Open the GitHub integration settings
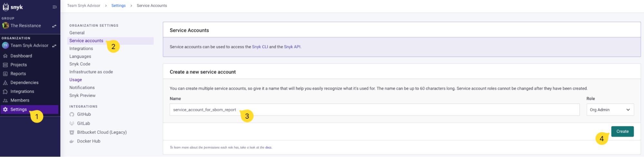This screenshot has width=644, height=157. click(x=84, y=114)
